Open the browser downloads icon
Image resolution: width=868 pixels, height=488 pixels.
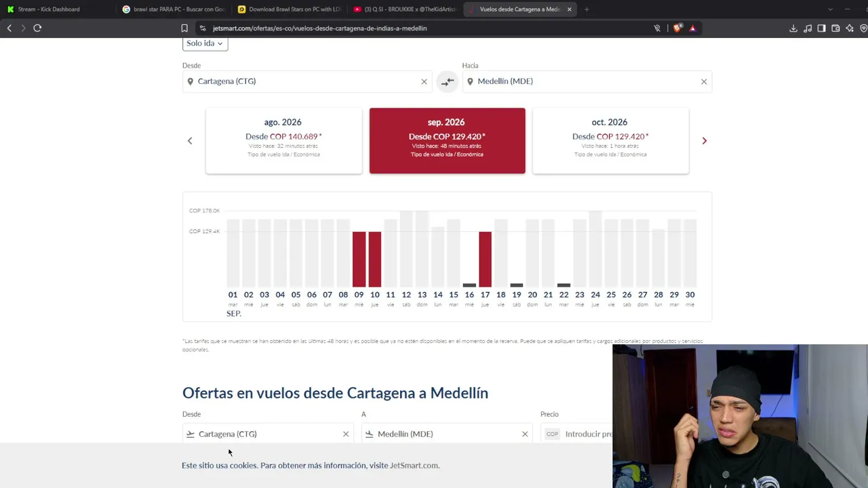click(x=793, y=28)
